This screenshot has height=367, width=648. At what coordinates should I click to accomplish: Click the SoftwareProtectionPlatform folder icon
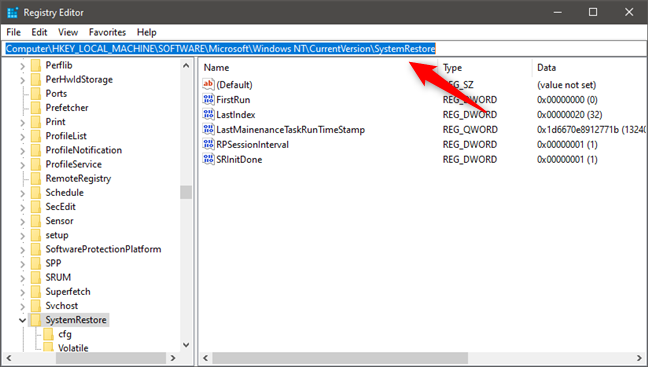pyautogui.click(x=36, y=249)
